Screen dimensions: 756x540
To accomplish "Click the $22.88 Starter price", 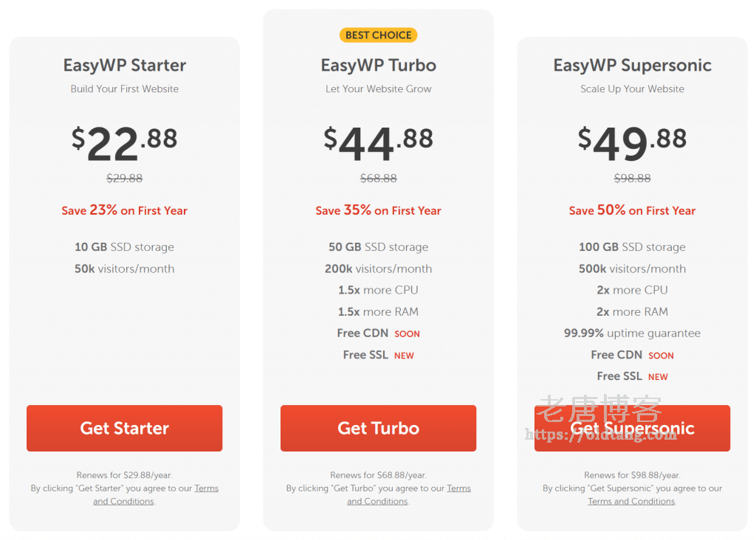I will [124, 142].
